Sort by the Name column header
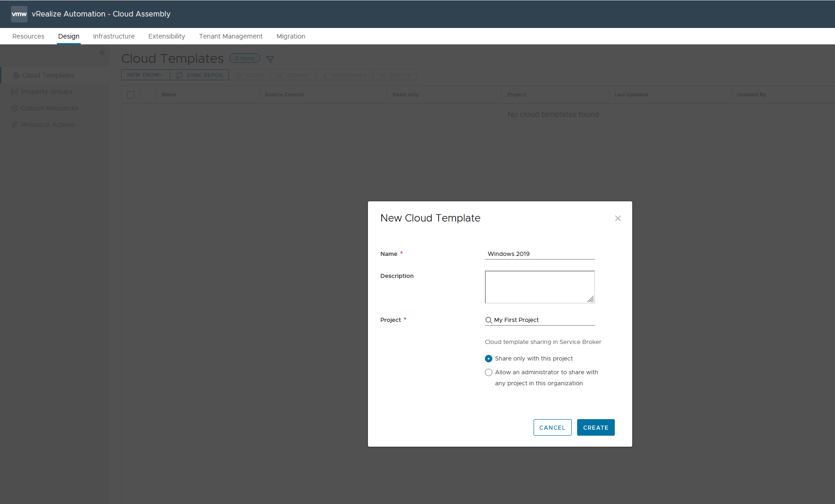 tap(169, 94)
